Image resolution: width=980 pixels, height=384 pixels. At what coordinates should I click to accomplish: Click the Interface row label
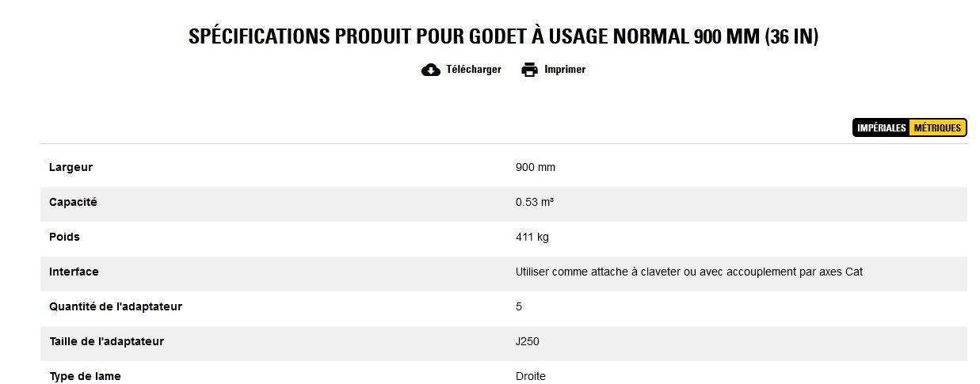click(74, 272)
